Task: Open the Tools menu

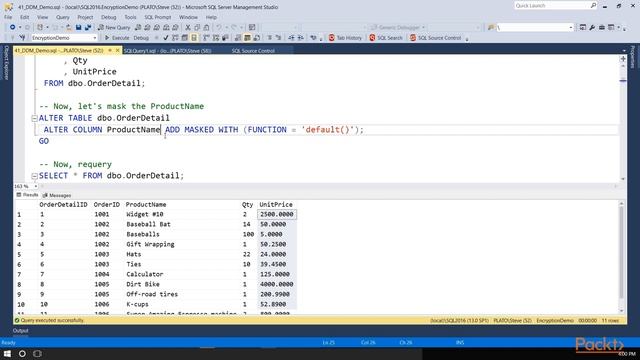Action: pos(130,17)
